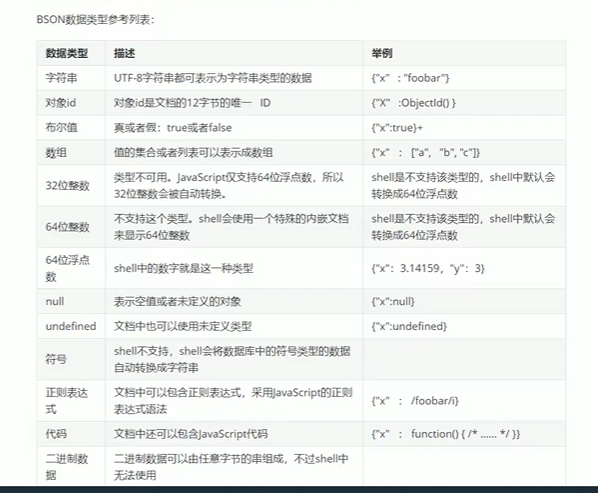The width and height of the screenshot is (598, 493).
Task: Click description starting 'shell不支持，shell会将数据库中'
Action: 232,359
